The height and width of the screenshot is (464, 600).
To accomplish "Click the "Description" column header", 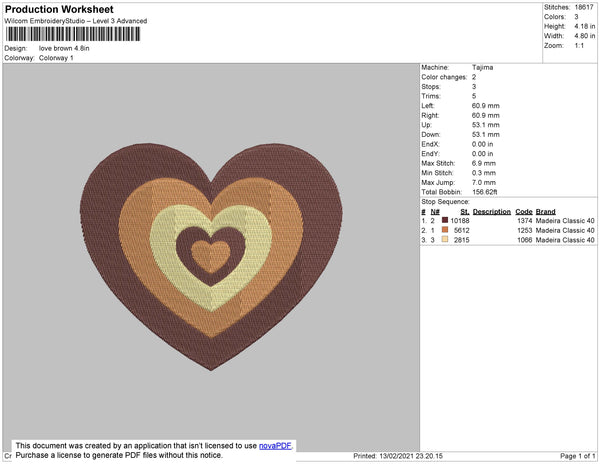I will click(x=492, y=212).
